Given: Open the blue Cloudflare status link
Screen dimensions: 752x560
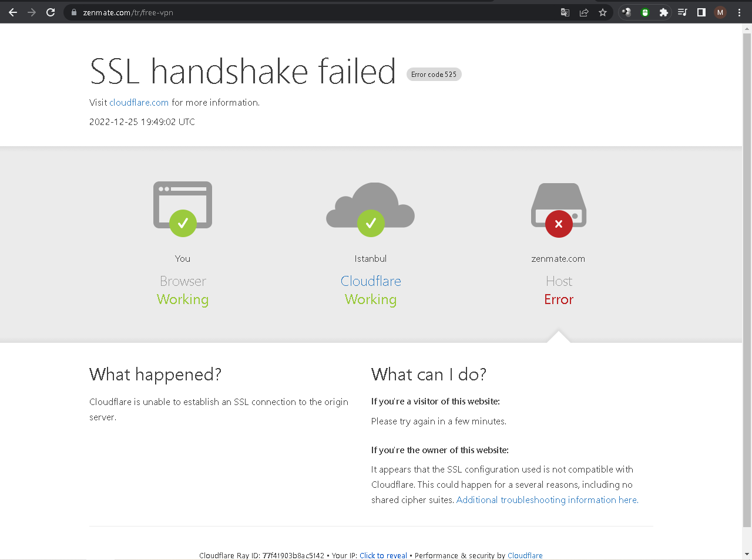Looking at the screenshot, I should [371, 281].
